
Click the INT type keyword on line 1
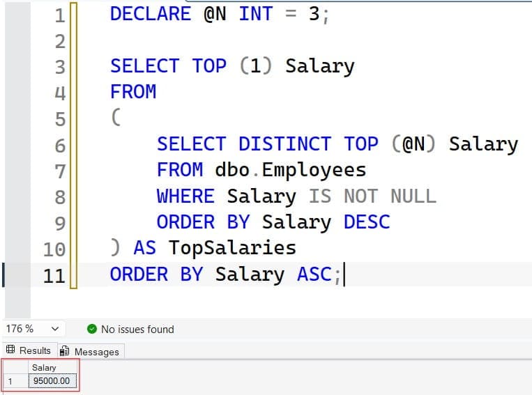(x=256, y=14)
